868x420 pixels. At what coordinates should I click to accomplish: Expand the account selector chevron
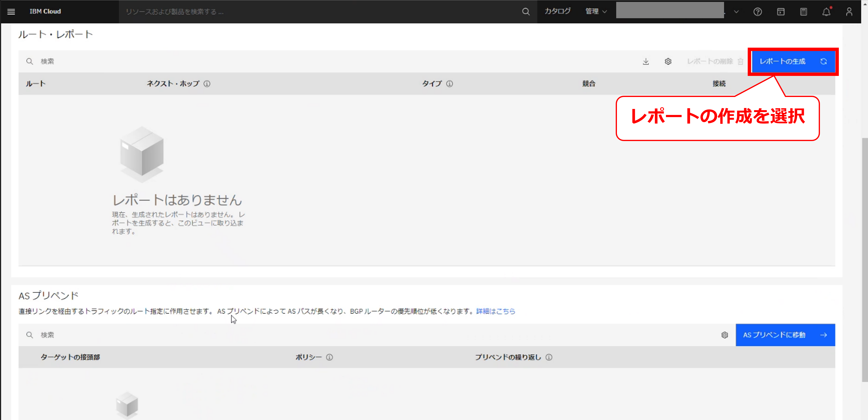[x=736, y=12]
